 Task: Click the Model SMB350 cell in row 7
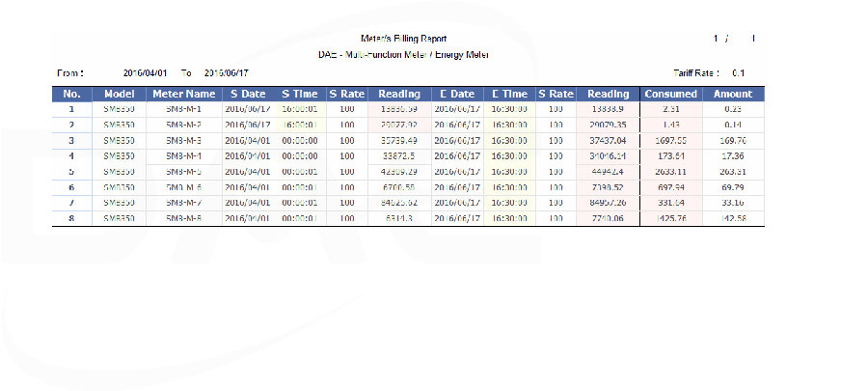coord(119,203)
